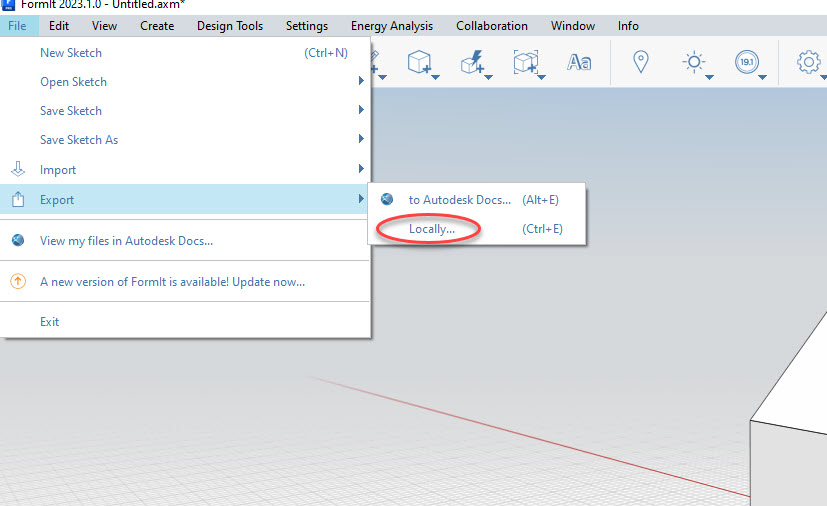Click the globe icon beside View my files
Screen dimensions: 827x506
[x=18, y=240]
